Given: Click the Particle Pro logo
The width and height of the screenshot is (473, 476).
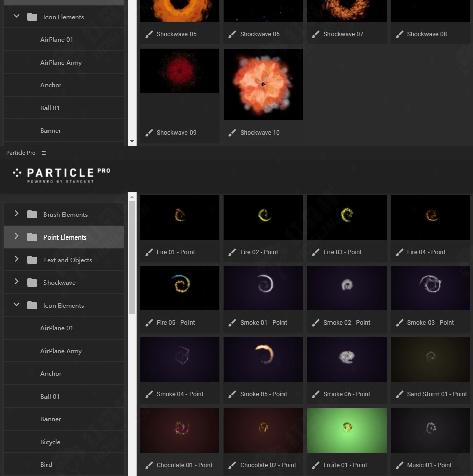Looking at the screenshot, I should pyautogui.click(x=61, y=175).
